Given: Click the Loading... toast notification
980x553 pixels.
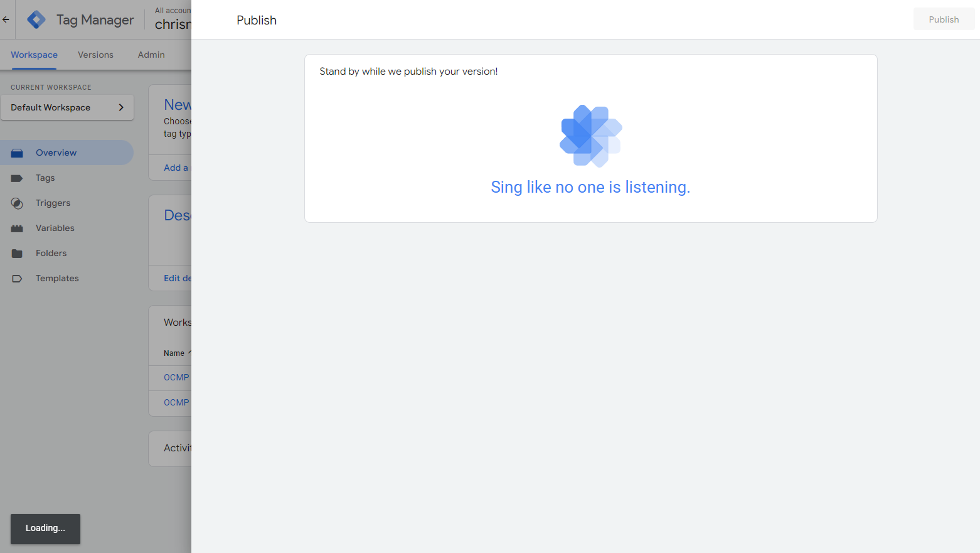Looking at the screenshot, I should [45, 529].
